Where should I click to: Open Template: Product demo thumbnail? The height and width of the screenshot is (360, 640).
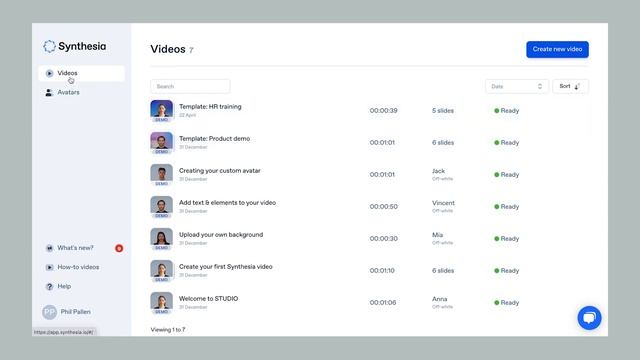162,142
